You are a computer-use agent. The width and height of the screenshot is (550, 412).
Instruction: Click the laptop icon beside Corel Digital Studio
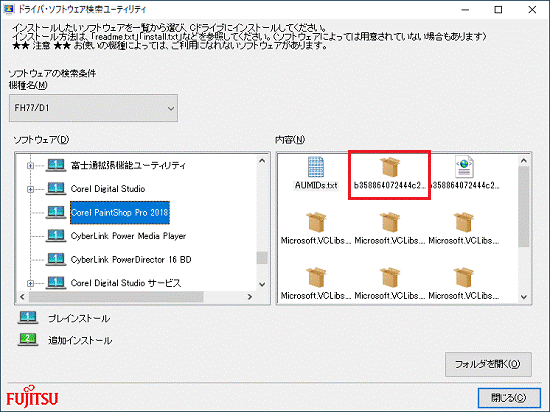[x=56, y=189]
